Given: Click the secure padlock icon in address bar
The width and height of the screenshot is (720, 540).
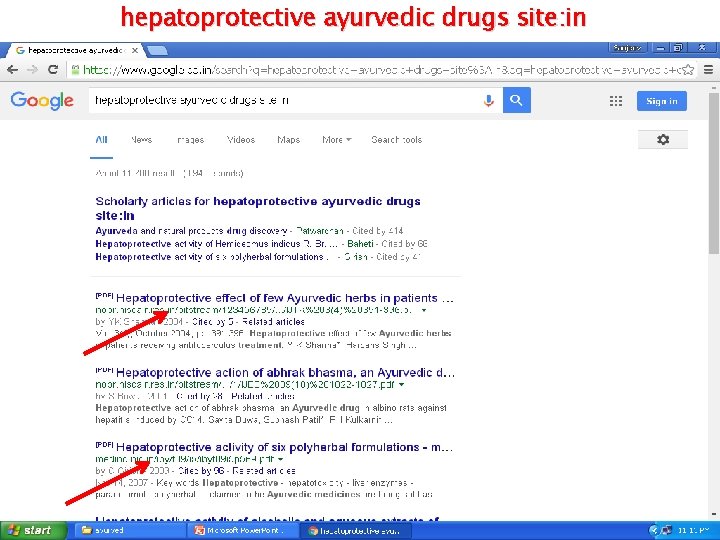Looking at the screenshot, I should [x=75, y=70].
